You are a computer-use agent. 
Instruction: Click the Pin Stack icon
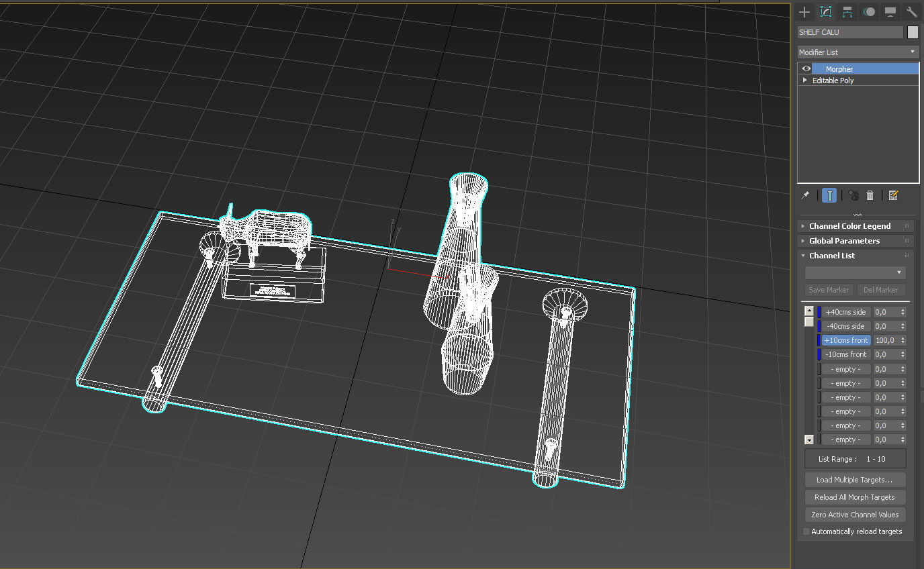[x=805, y=195]
